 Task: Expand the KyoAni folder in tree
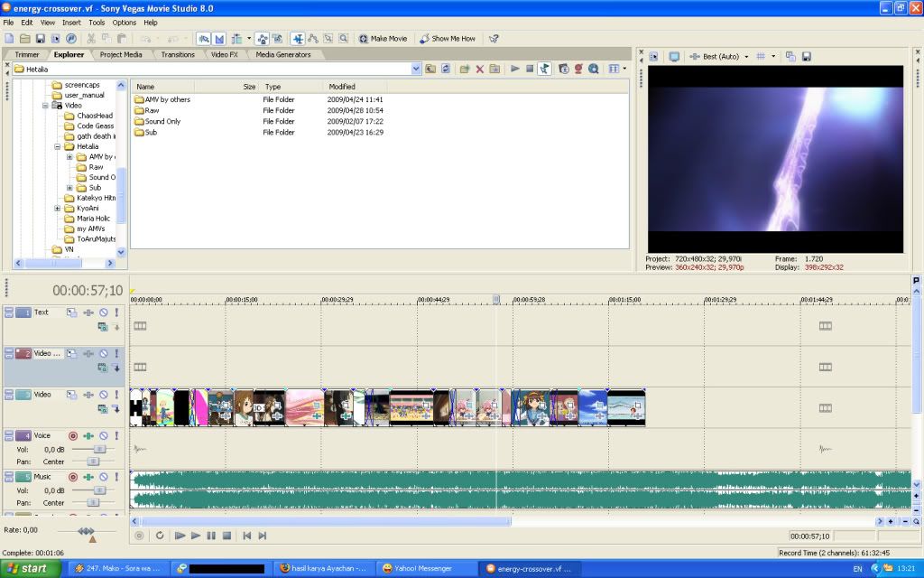(x=58, y=208)
